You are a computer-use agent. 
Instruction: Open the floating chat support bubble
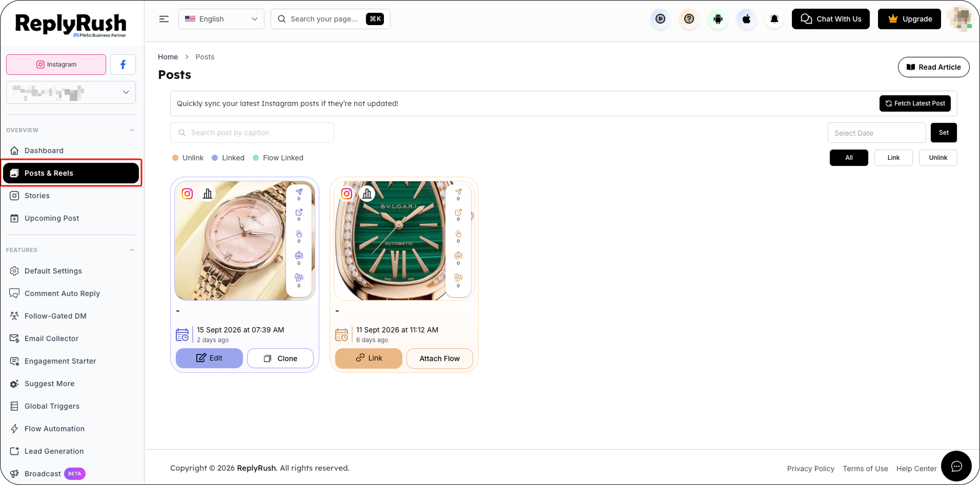956,466
